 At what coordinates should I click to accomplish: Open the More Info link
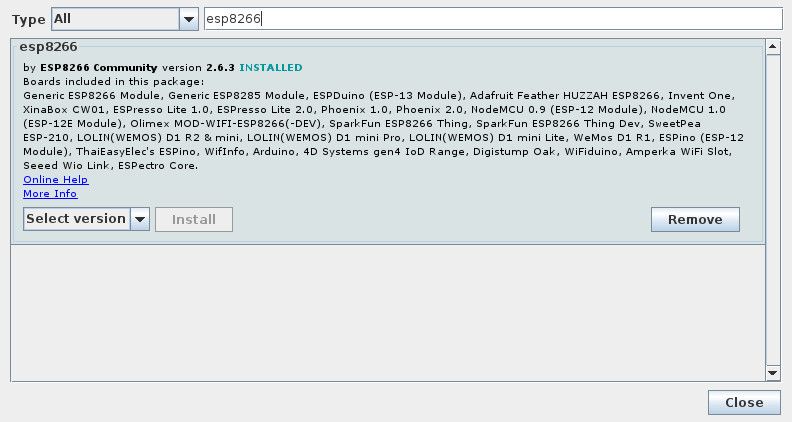click(50, 194)
